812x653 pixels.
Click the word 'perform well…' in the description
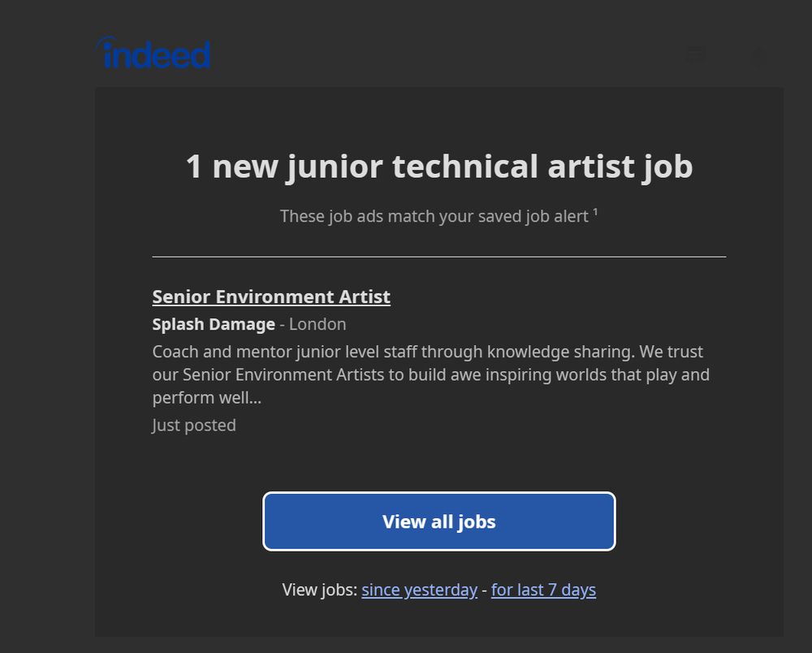click(x=206, y=398)
